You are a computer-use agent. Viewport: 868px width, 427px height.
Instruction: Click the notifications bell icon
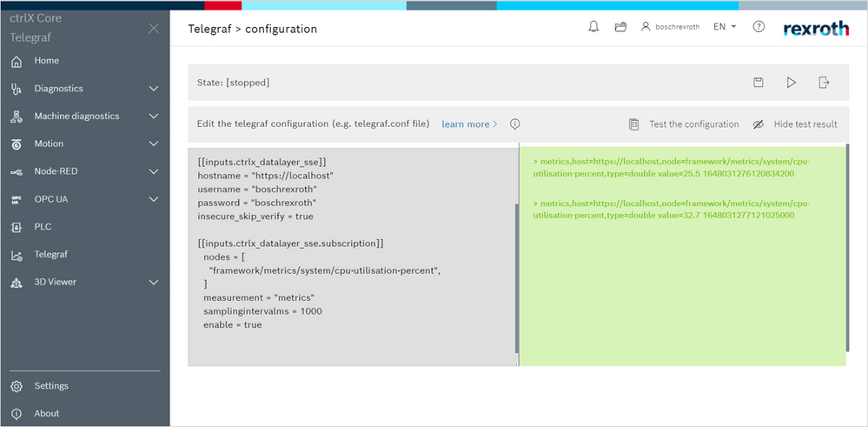click(x=593, y=27)
